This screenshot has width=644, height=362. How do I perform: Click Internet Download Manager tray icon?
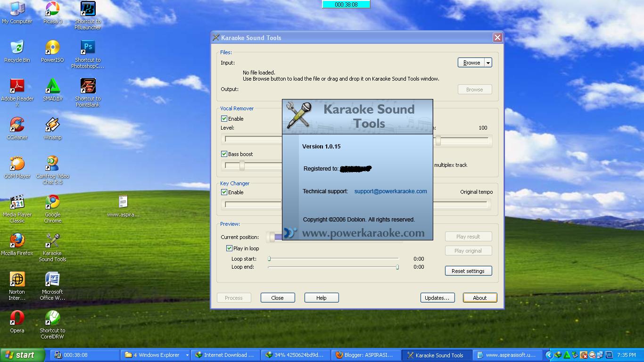point(558,355)
